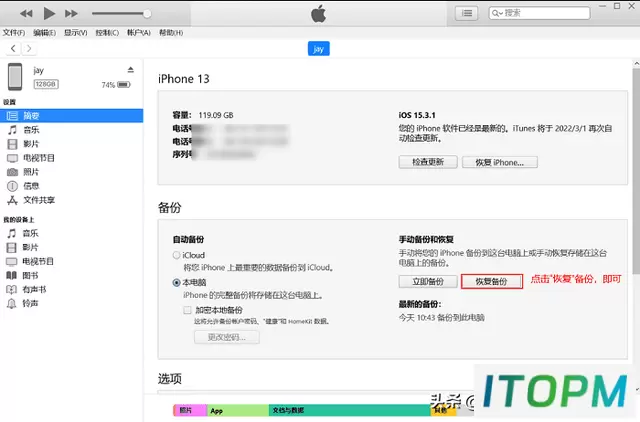Viewport: 640px width, 422px height.
Task: Select the 本电脑 backup radio button
Action: point(176,282)
